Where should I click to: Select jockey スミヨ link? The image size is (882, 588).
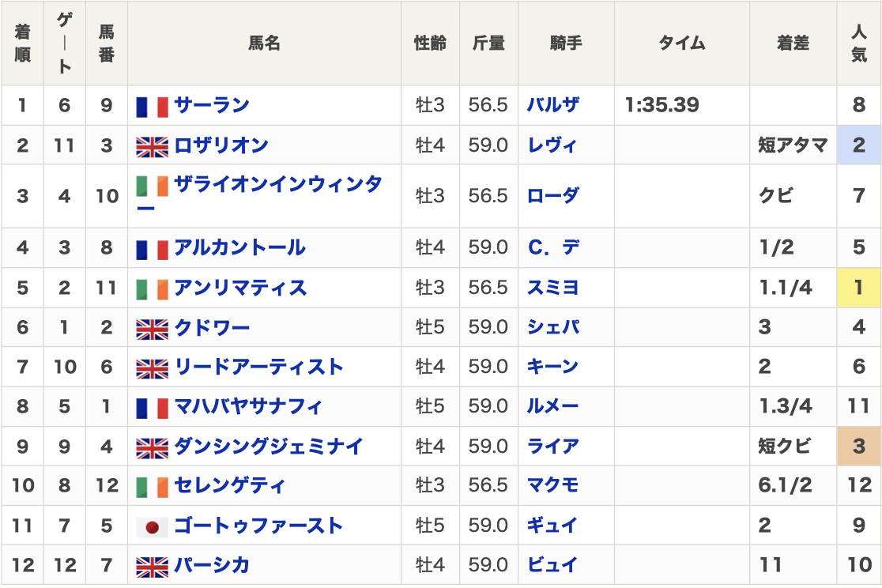pos(553,288)
